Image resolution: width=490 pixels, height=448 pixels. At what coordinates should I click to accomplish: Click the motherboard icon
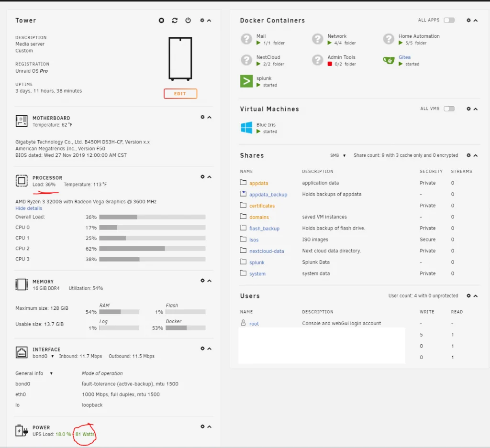[x=22, y=121]
